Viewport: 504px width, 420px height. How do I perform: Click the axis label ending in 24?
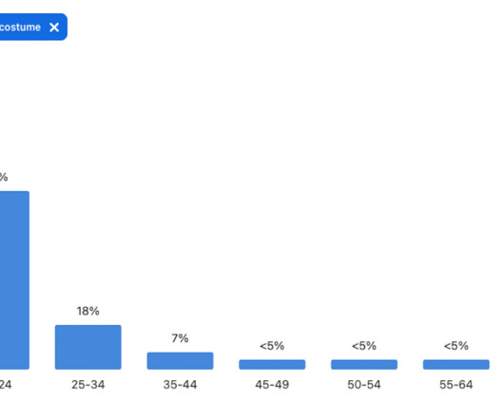point(6,385)
